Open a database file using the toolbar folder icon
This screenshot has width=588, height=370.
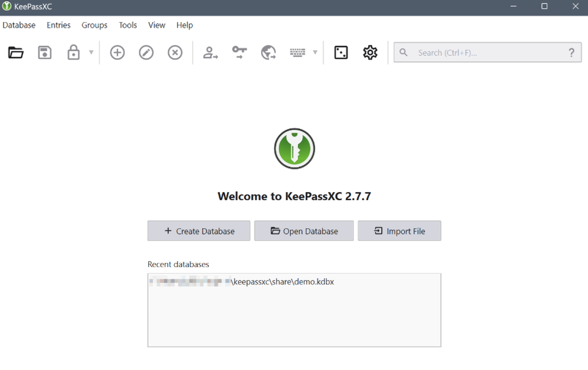16,52
